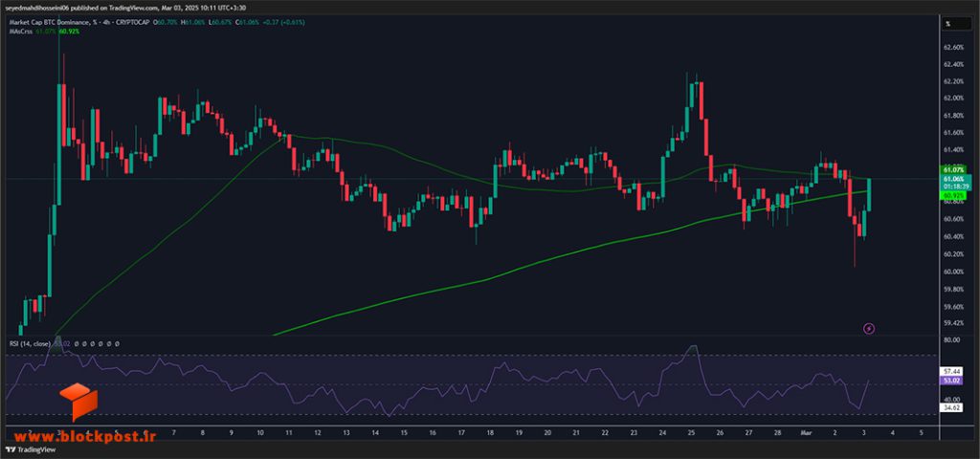Click date 28 on the time axis

pyautogui.click(x=778, y=432)
